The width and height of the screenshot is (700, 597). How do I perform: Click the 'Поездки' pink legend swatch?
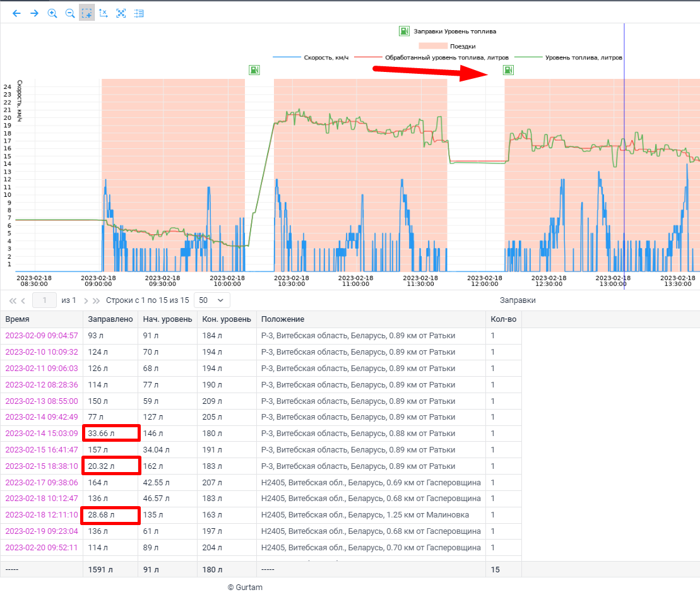point(432,46)
